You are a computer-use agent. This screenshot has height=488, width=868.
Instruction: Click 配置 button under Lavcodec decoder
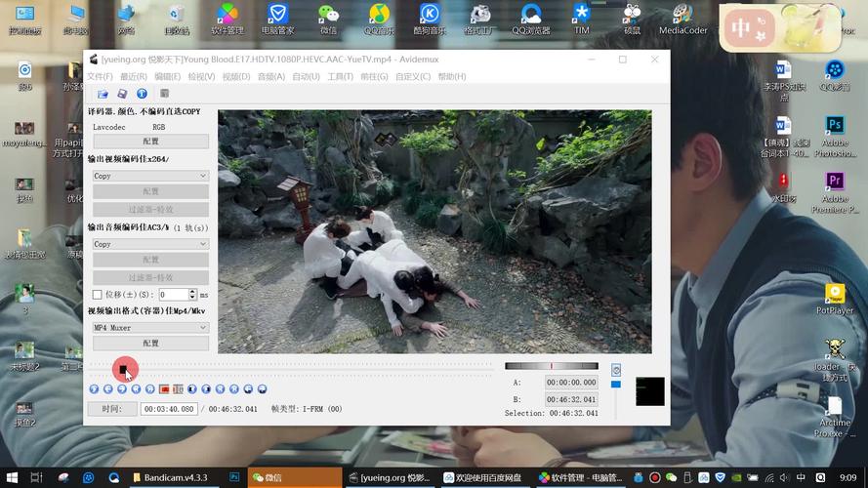click(150, 142)
